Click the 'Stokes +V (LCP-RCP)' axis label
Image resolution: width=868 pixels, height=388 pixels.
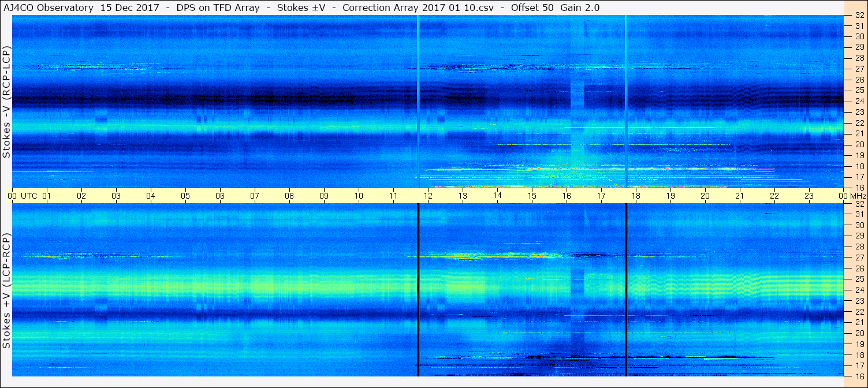6,291
